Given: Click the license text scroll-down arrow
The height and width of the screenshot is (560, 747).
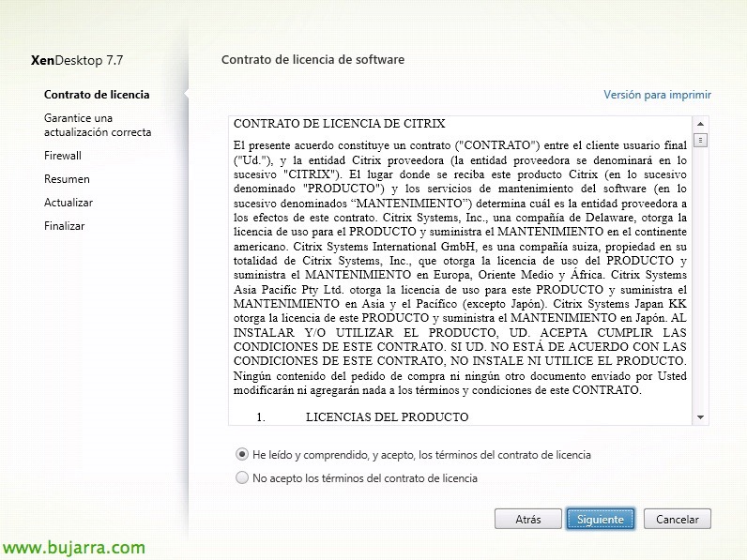Looking at the screenshot, I should coord(700,417).
